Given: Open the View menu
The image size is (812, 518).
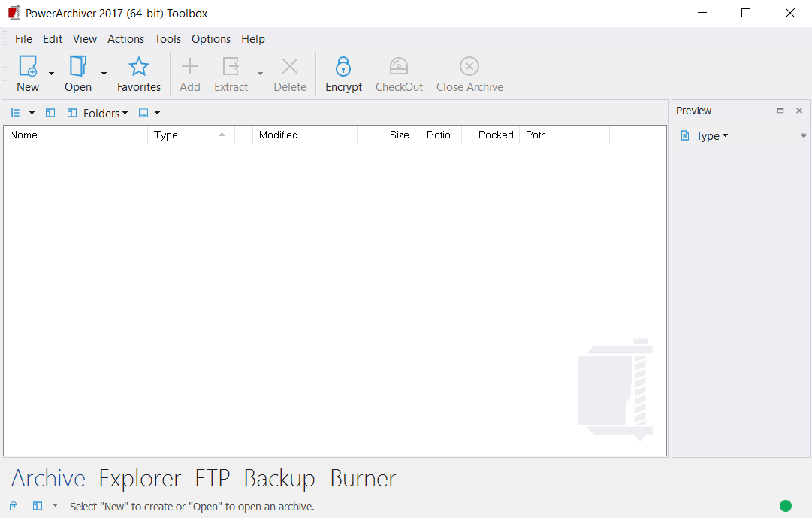Looking at the screenshot, I should [x=84, y=39].
